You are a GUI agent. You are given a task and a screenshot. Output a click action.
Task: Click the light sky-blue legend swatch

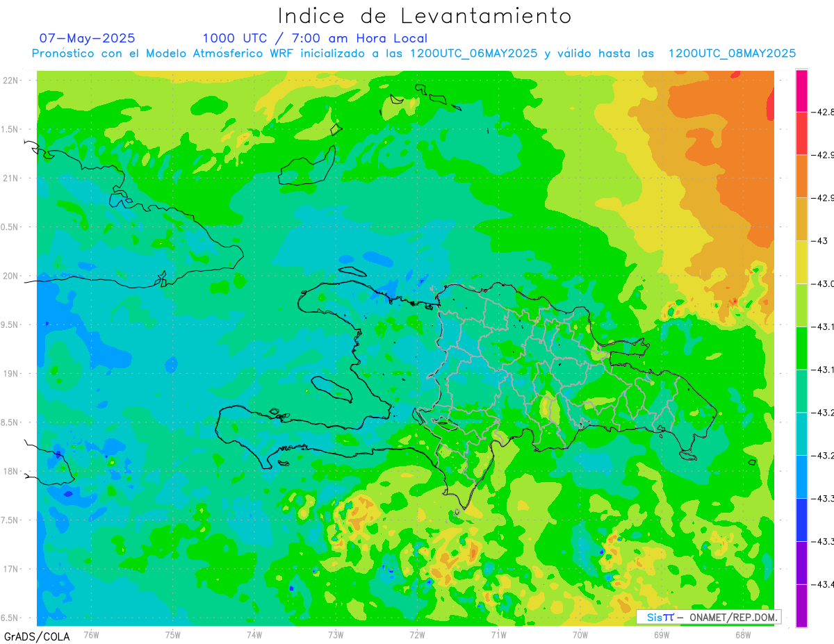click(801, 477)
